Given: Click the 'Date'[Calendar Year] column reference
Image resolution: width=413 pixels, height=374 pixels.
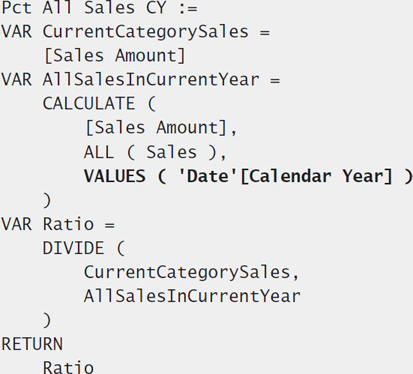Looking at the screenshot, I should [286, 176].
